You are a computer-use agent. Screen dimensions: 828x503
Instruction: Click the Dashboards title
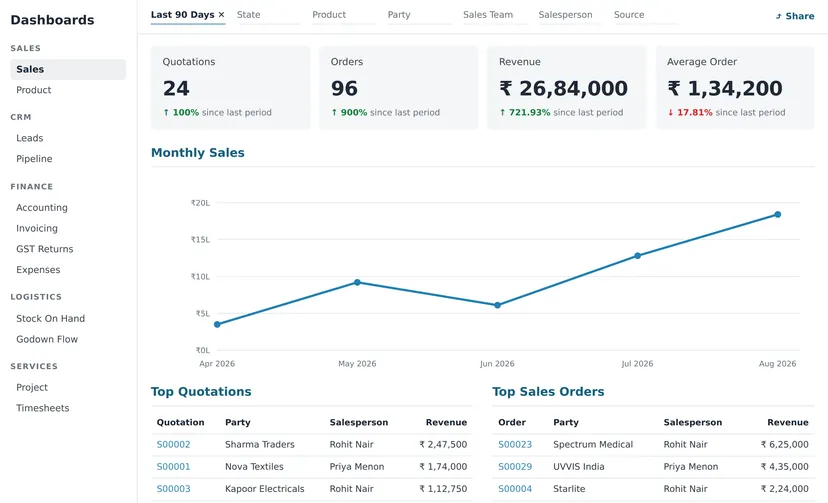point(52,20)
